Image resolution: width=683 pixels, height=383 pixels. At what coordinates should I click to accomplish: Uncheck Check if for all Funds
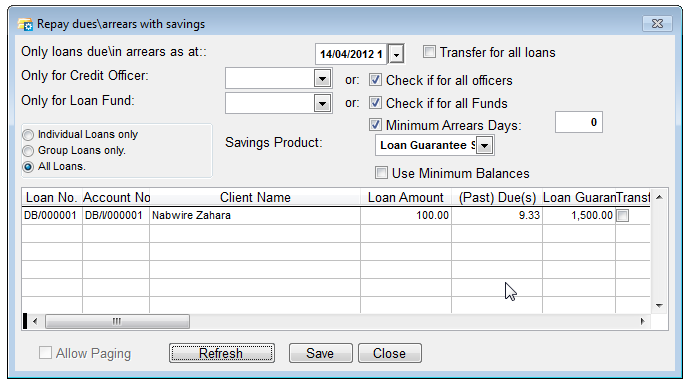[375, 103]
